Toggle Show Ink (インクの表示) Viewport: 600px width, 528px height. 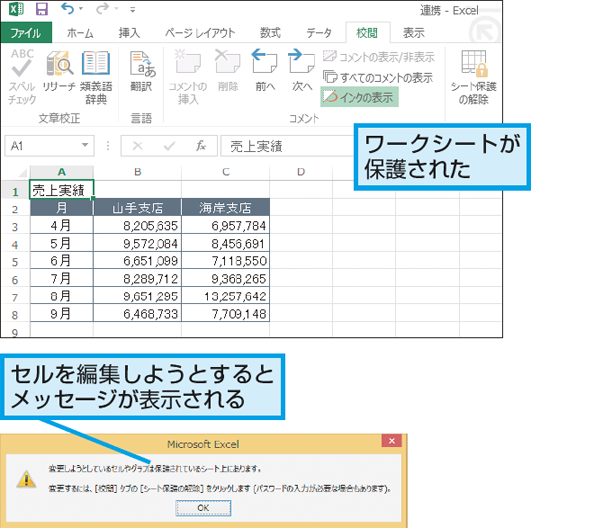[x=360, y=96]
